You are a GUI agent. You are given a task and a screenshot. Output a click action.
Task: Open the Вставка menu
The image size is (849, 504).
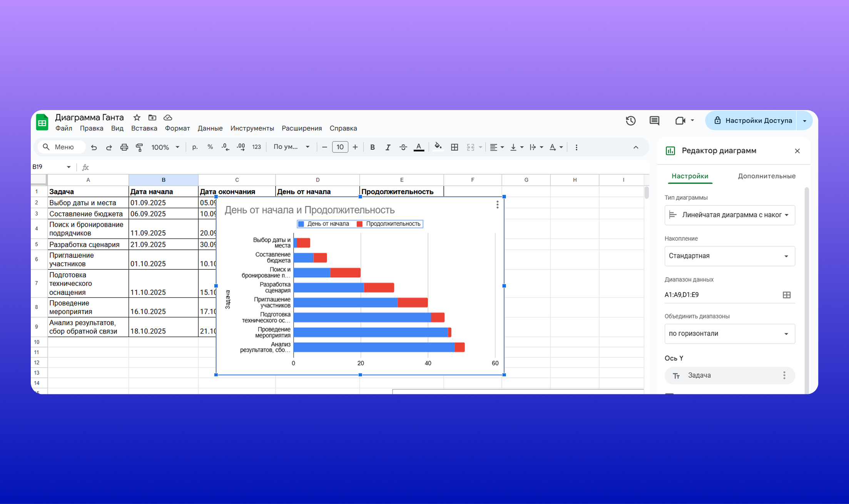tap(144, 129)
